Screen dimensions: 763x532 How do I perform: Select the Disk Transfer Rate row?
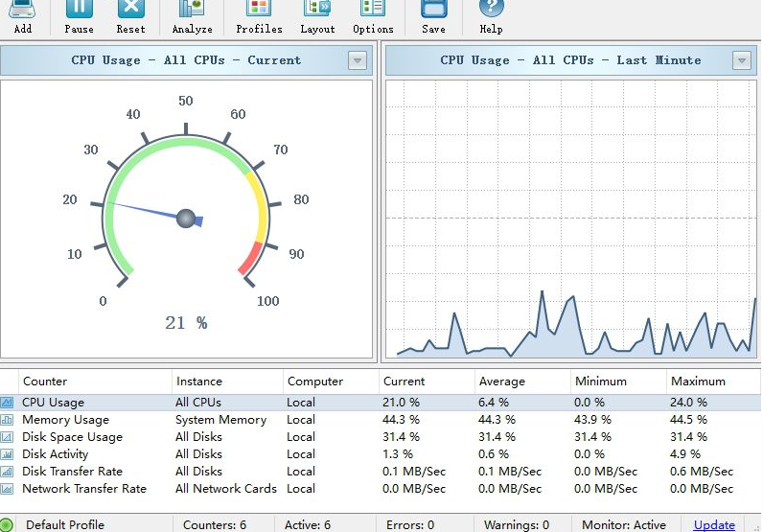pos(72,472)
